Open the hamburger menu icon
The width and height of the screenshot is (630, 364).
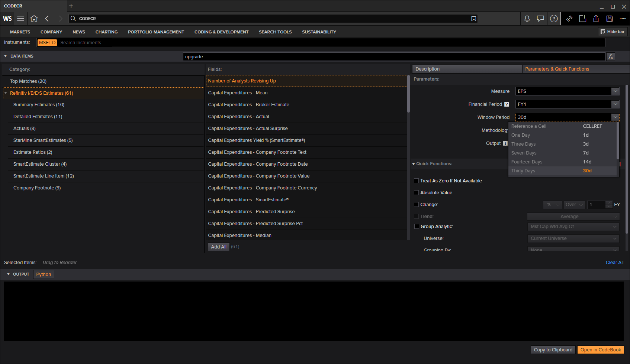click(x=21, y=19)
